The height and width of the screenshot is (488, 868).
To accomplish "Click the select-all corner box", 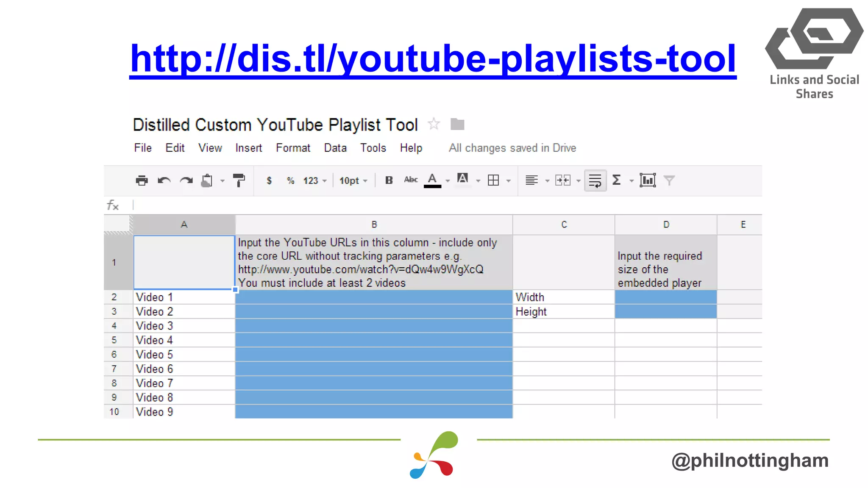I will pyautogui.click(x=118, y=225).
